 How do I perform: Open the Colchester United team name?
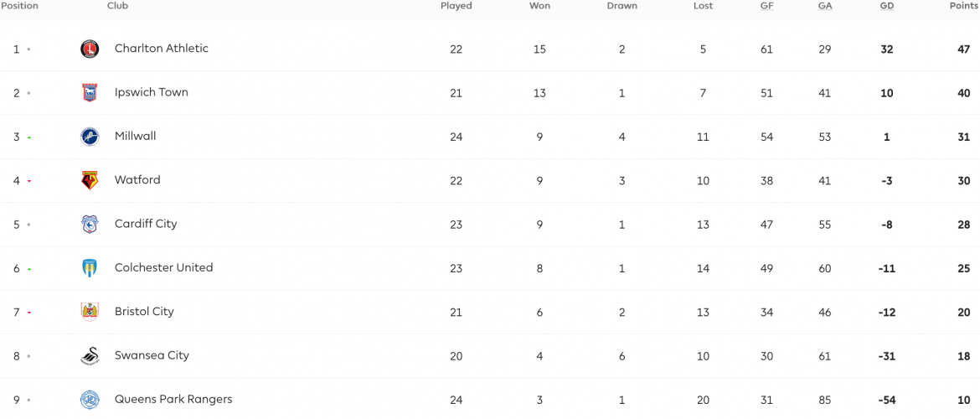coord(163,267)
